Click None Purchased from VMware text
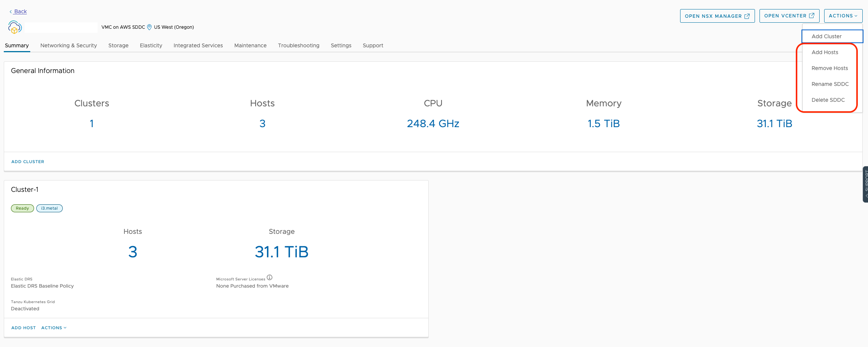 [x=252, y=286]
